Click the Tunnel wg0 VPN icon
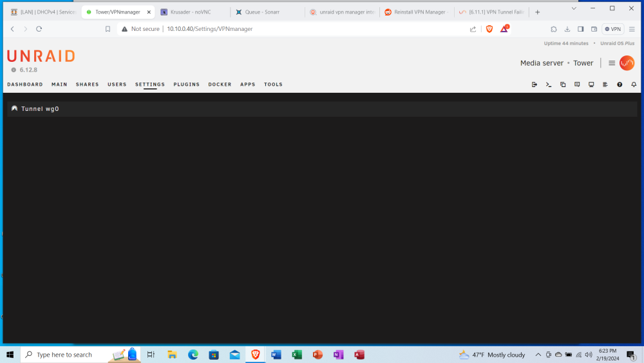The height and width of the screenshot is (363, 644). pyautogui.click(x=14, y=108)
